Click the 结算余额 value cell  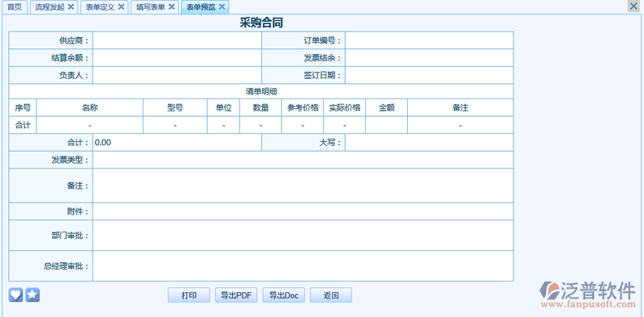pos(177,58)
